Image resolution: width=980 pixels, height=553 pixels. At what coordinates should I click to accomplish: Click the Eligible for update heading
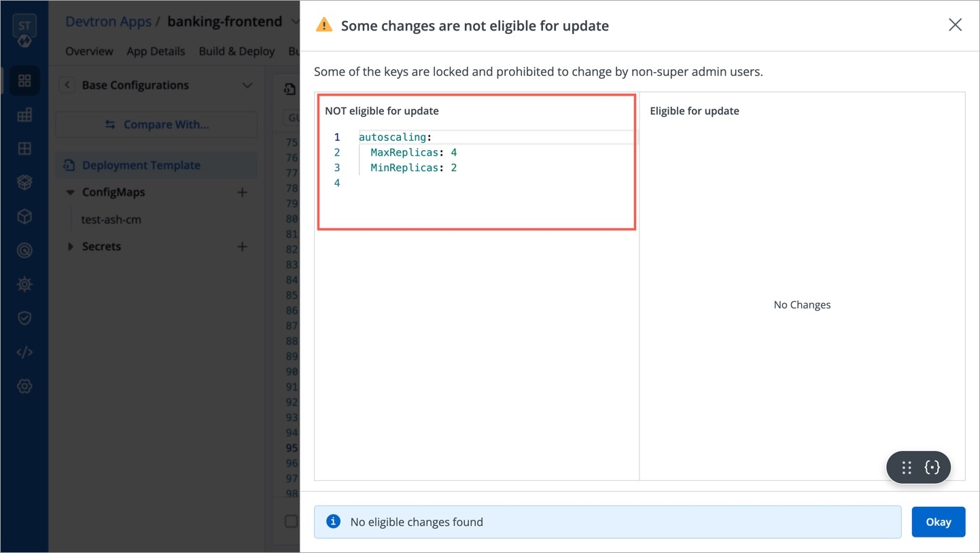click(695, 111)
